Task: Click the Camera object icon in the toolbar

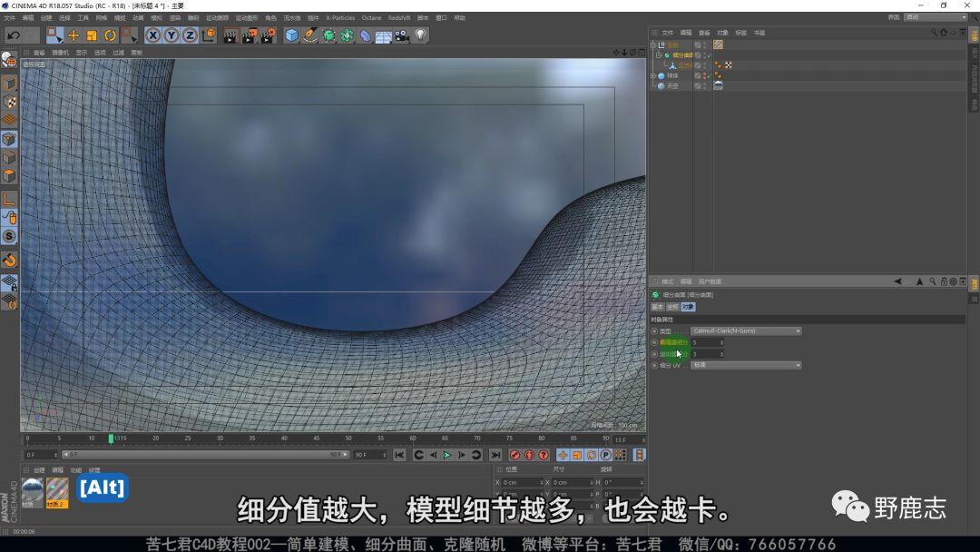Action: click(x=402, y=35)
